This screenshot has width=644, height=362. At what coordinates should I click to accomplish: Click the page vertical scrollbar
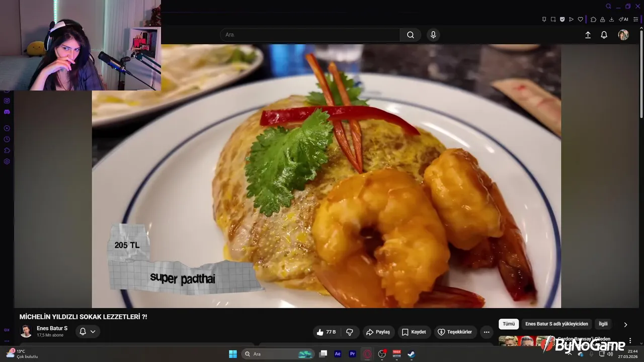pos(641,75)
